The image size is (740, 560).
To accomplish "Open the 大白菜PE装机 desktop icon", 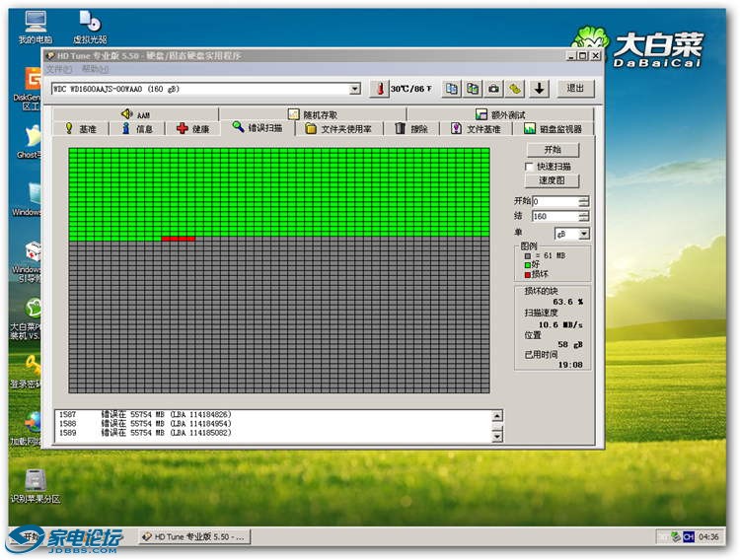I will [x=27, y=318].
